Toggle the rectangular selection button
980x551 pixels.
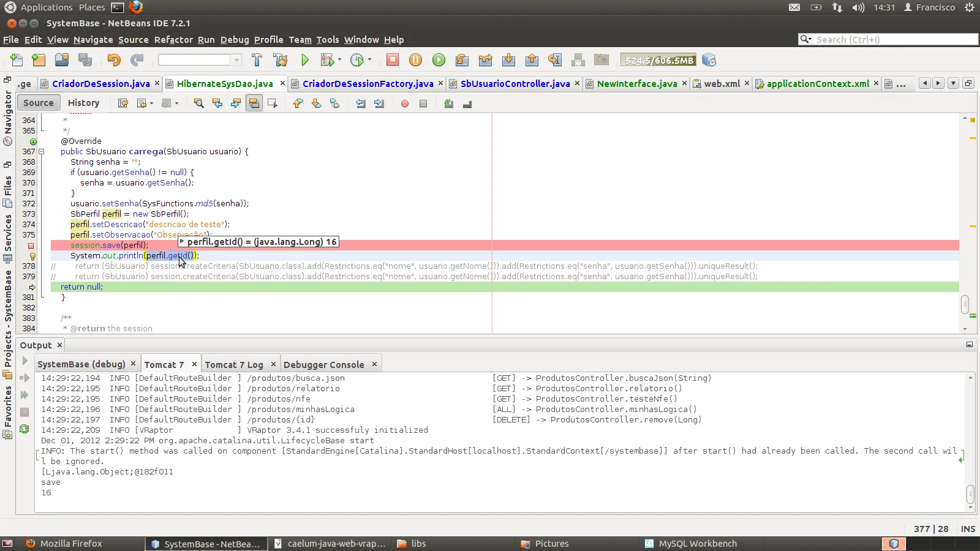(x=273, y=103)
